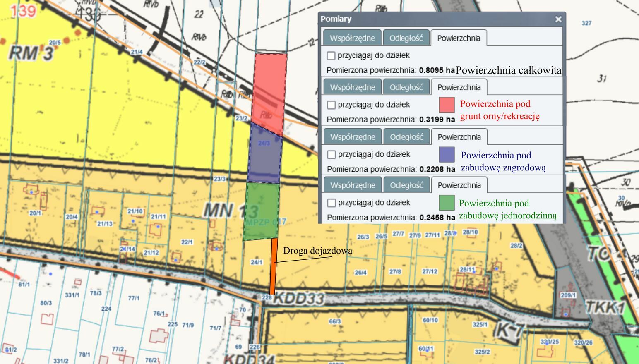Check 'przyciągaj do działek' above 0.2458 ha
The width and height of the screenshot is (639, 364).
click(331, 203)
